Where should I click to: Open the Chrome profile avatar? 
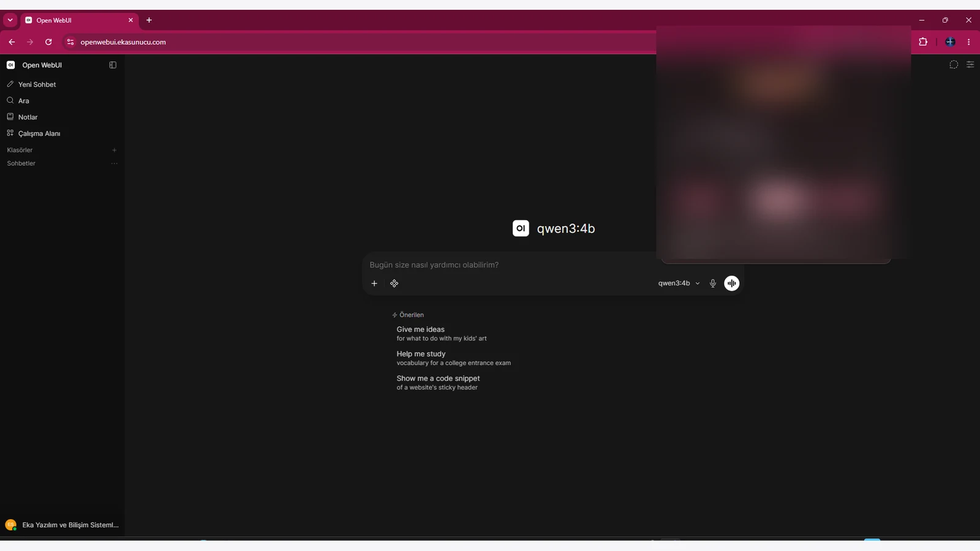pyautogui.click(x=951, y=42)
